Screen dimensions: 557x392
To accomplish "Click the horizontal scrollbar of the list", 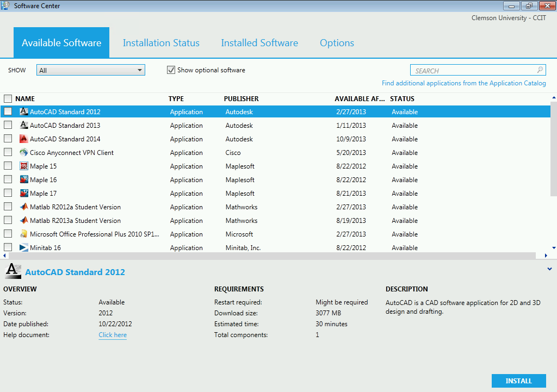I will coord(272,256).
